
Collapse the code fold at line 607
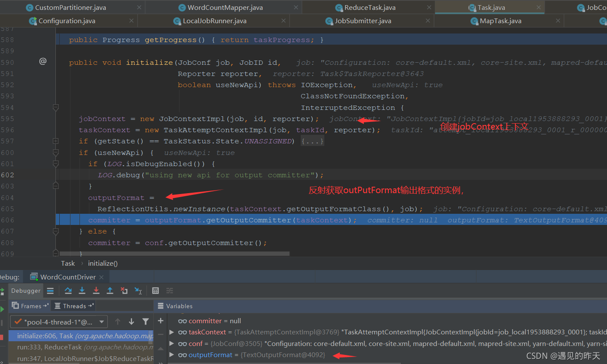click(x=55, y=231)
